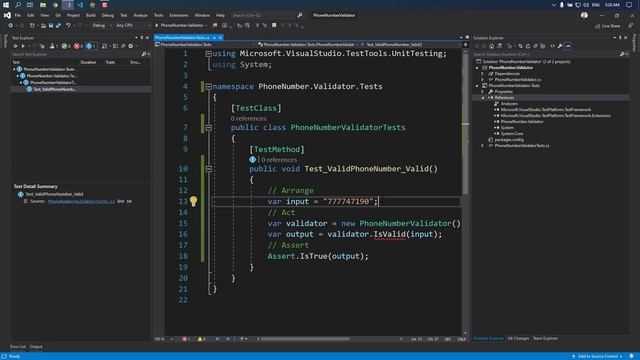Open the View menu

point(44,15)
